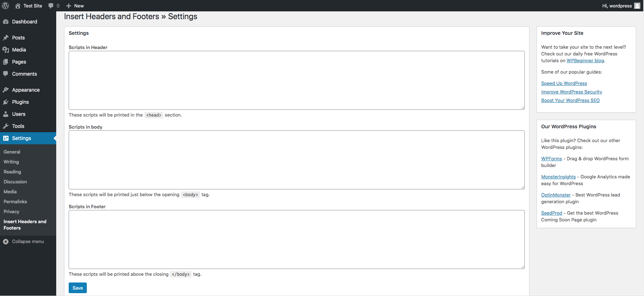This screenshot has width=644, height=296.
Task: Open the WPBeginner blog link
Action: pos(585,61)
